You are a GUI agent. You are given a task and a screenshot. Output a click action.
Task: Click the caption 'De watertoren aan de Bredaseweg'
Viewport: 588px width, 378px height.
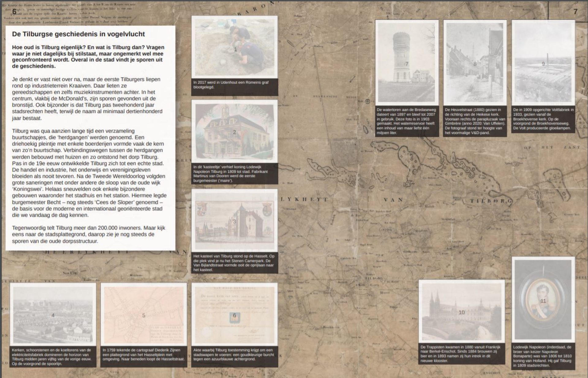[407, 121]
